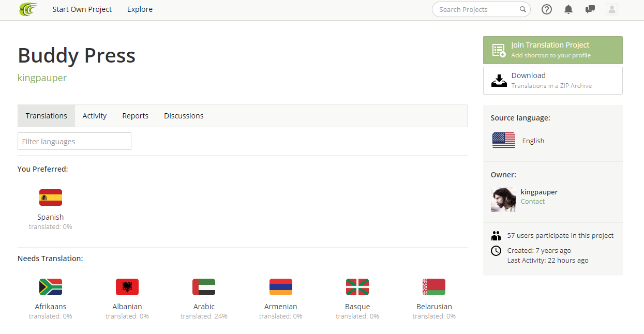Click the Armenian language label

pyautogui.click(x=281, y=307)
